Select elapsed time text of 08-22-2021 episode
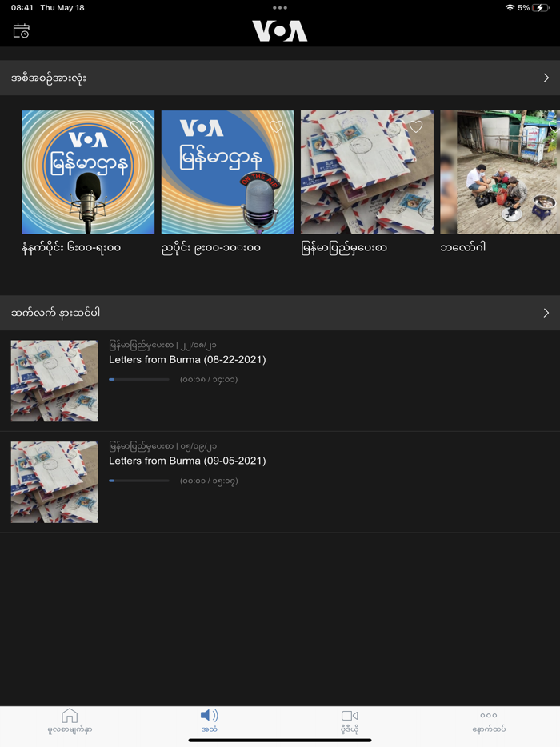This screenshot has height=747, width=560. (209, 380)
